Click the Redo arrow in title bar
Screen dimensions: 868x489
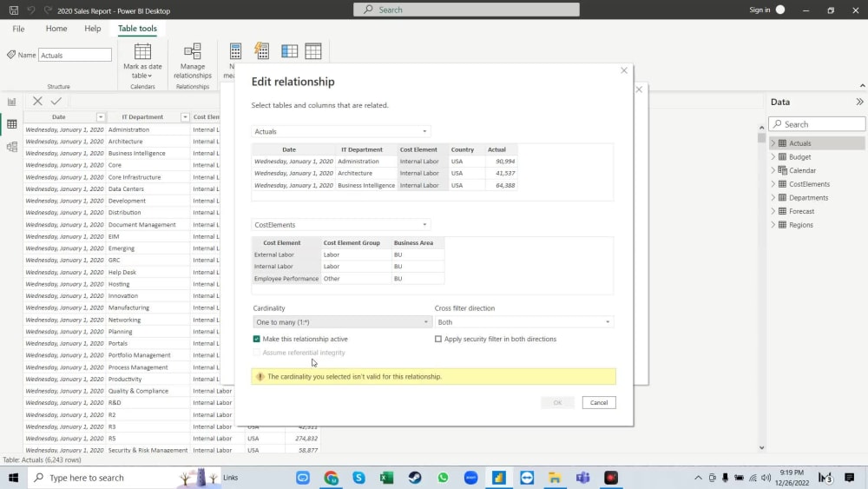pos(48,10)
